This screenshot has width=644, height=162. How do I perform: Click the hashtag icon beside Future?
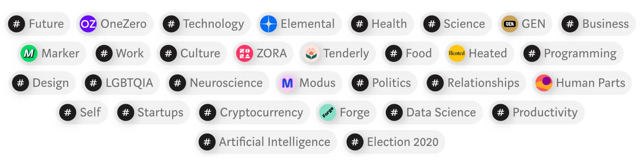click(16, 24)
